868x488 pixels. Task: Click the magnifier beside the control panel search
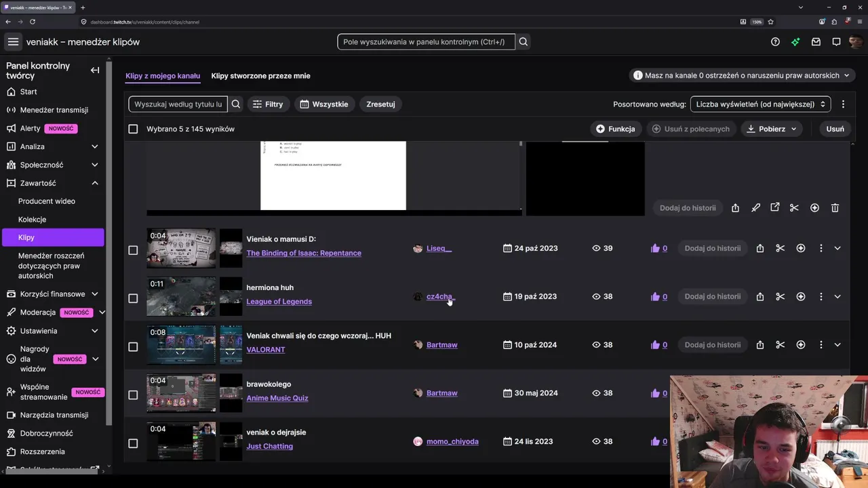click(524, 42)
